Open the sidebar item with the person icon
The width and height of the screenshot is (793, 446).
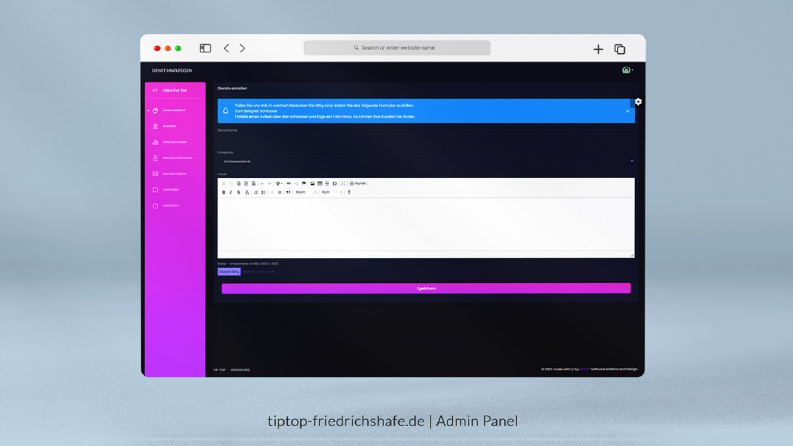click(x=172, y=158)
